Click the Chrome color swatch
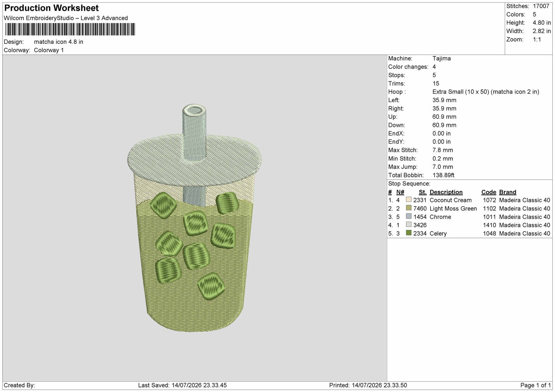 [409, 217]
